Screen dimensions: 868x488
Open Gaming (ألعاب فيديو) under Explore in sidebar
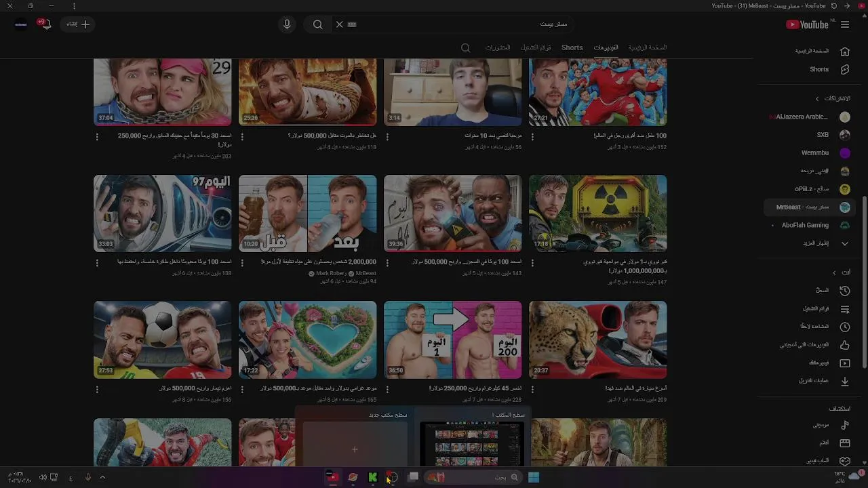click(811, 461)
